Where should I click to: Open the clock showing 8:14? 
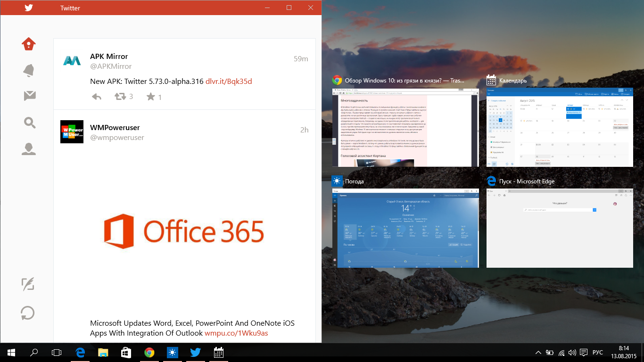click(x=624, y=352)
